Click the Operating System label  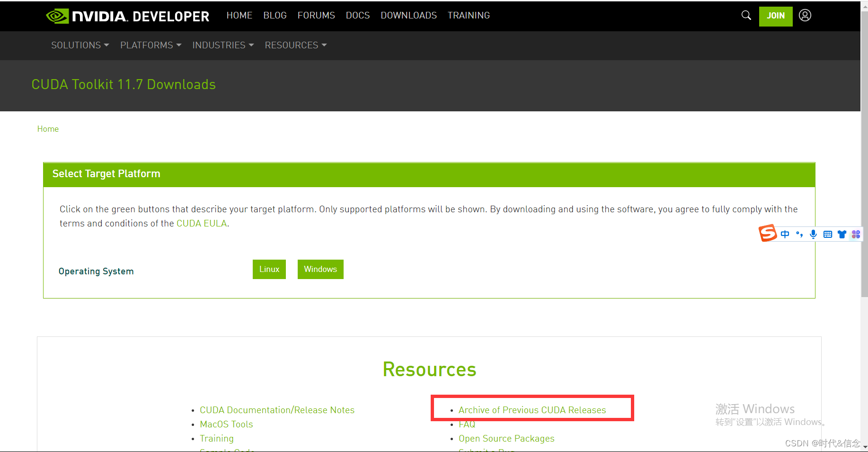96,271
